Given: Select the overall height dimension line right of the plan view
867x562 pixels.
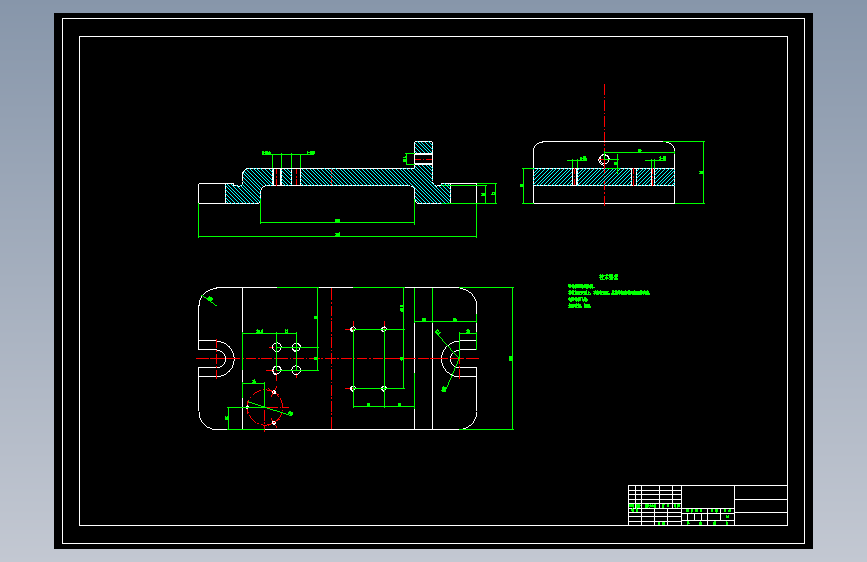Looking at the screenshot, I should [513, 358].
